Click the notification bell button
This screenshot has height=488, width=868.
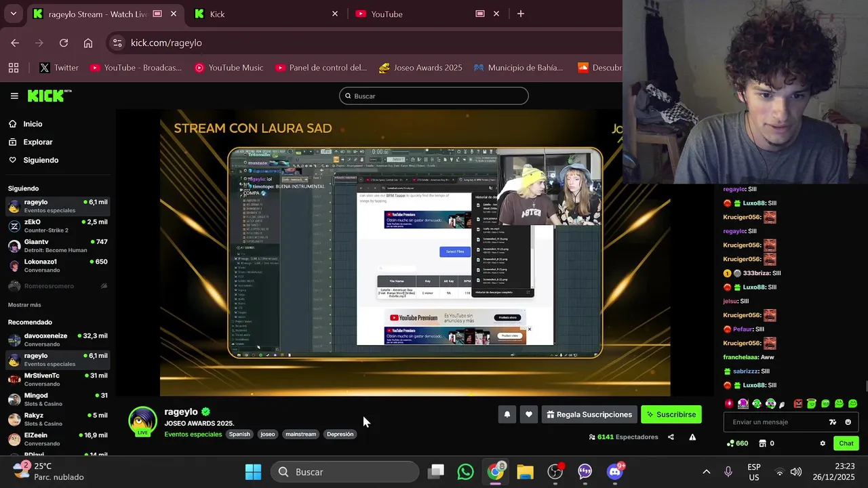pyautogui.click(x=507, y=414)
